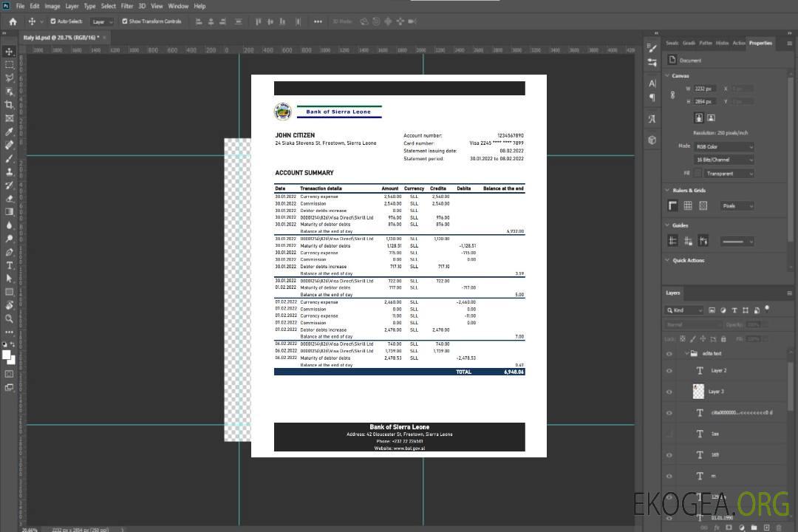Click the new group folder icon at the Layers panel bottom
Image resolution: width=798 pixels, height=532 pixels.
click(x=754, y=528)
